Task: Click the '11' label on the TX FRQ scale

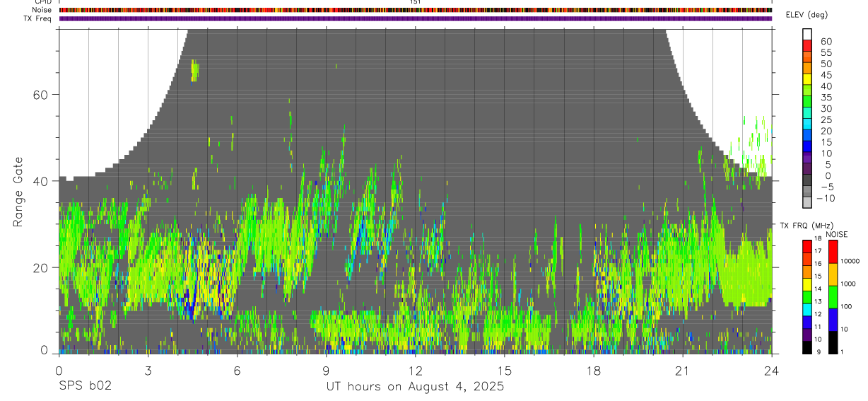Action: [817, 327]
